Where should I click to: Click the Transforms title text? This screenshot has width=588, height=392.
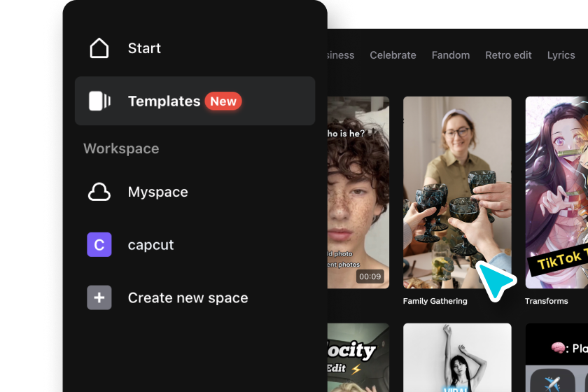point(547,301)
